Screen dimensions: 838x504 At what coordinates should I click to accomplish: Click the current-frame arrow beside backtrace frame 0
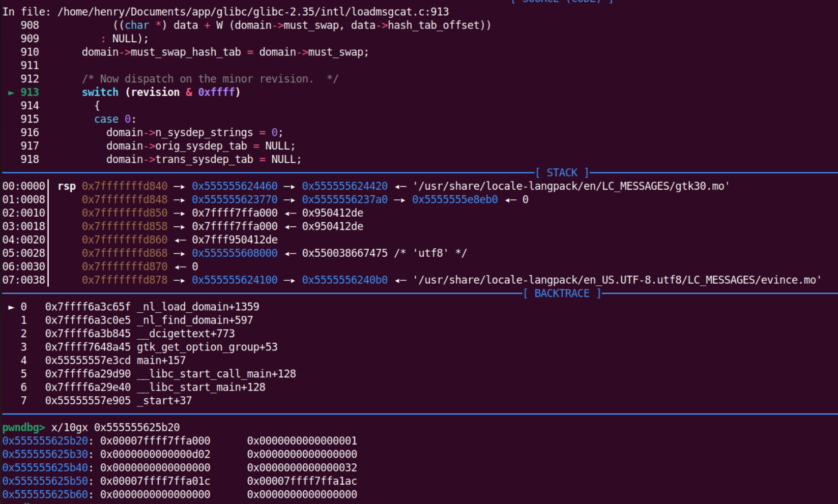coord(11,307)
